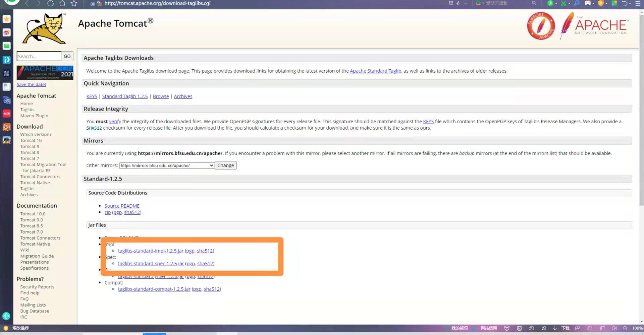Screen dimensions: 644x335
Task: Go to the browser home page icon
Action: [62, 3]
